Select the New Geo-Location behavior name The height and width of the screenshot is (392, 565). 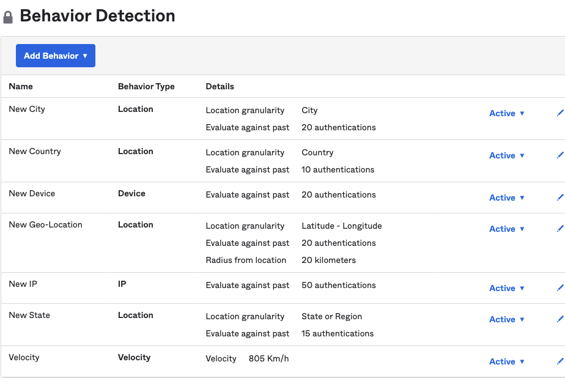[x=45, y=224]
